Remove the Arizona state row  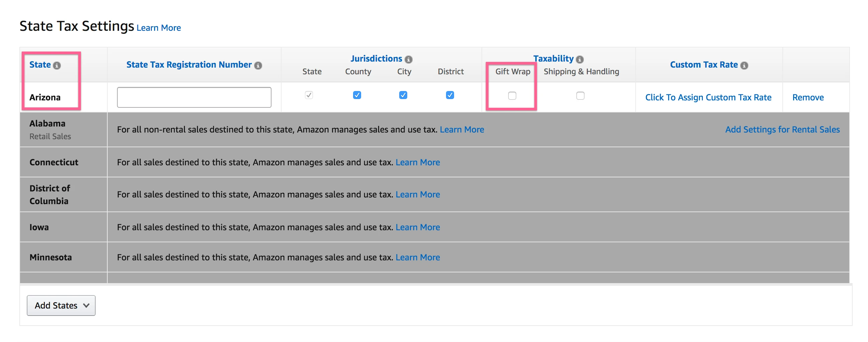808,97
